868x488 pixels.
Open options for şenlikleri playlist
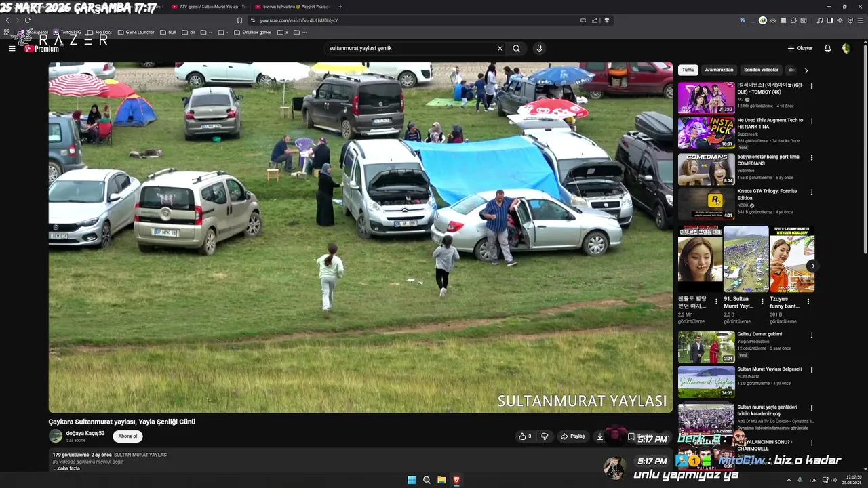pyautogui.click(x=812, y=408)
